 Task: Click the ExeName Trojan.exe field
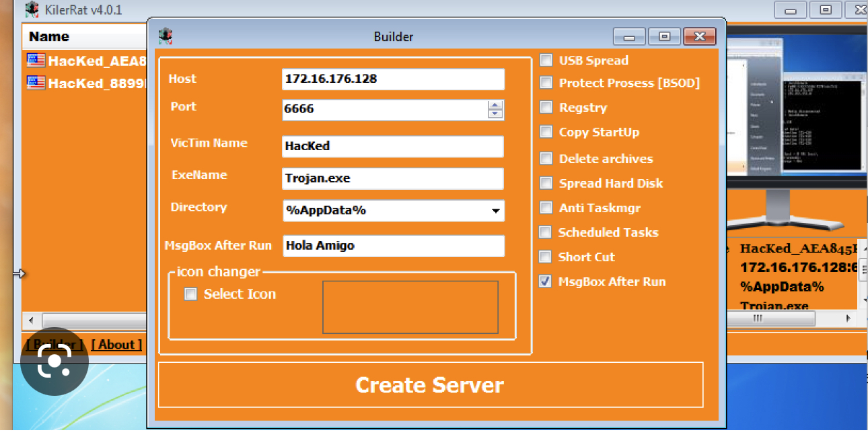(393, 178)
